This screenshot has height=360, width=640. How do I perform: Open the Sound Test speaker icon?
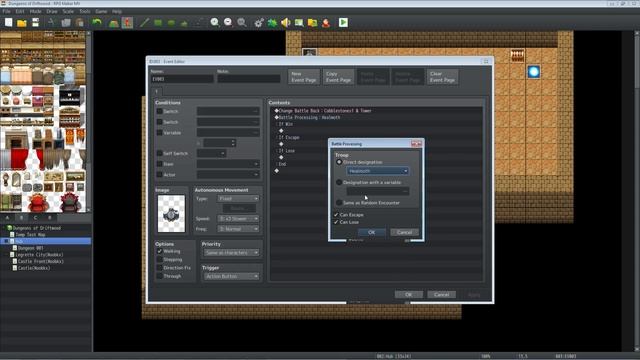pos(286,22)
